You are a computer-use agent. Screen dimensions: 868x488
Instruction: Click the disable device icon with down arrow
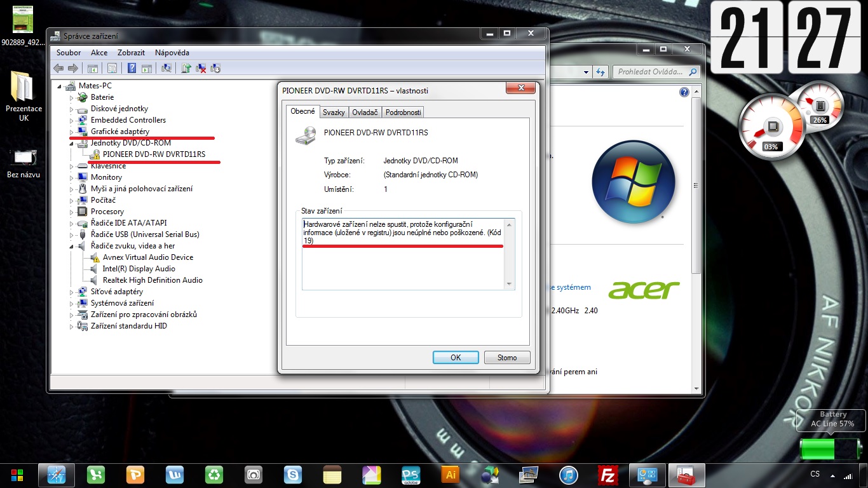pyautogui.click(x=215, y=68)
